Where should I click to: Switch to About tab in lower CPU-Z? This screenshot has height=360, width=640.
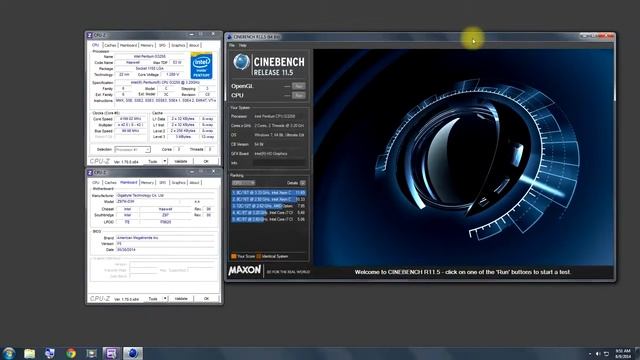(194, 182)
